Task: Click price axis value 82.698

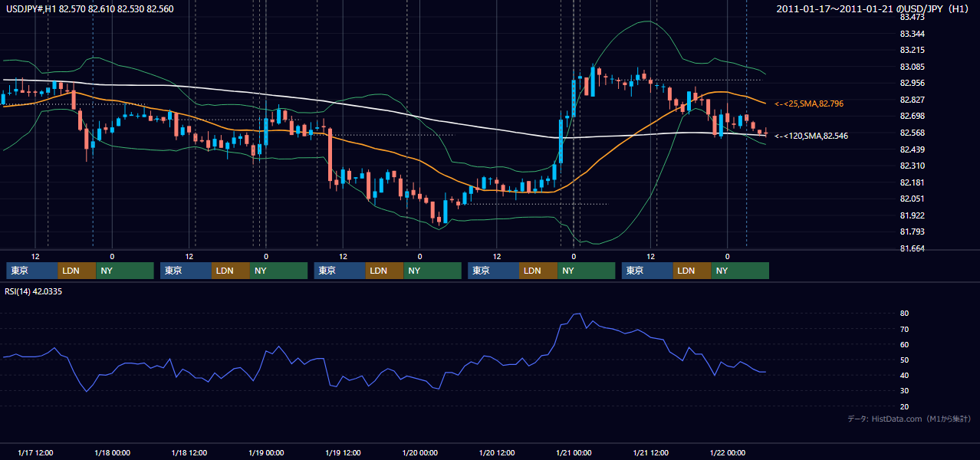Action: pos(913,116)
